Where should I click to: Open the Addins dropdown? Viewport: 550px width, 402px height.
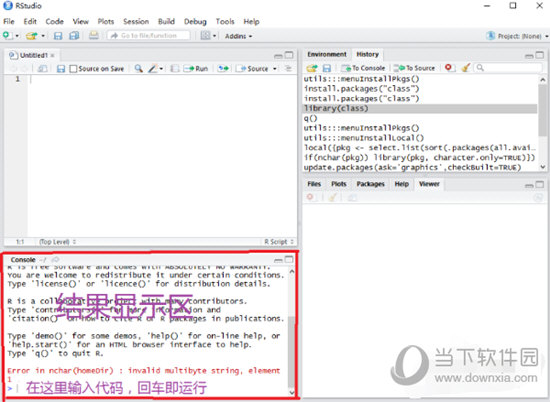[239, 36]
